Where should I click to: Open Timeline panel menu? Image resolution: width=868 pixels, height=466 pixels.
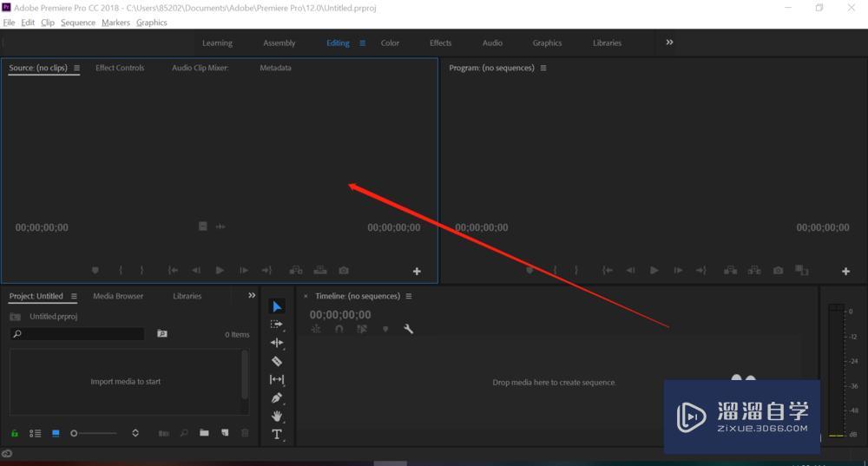[409, 296]
